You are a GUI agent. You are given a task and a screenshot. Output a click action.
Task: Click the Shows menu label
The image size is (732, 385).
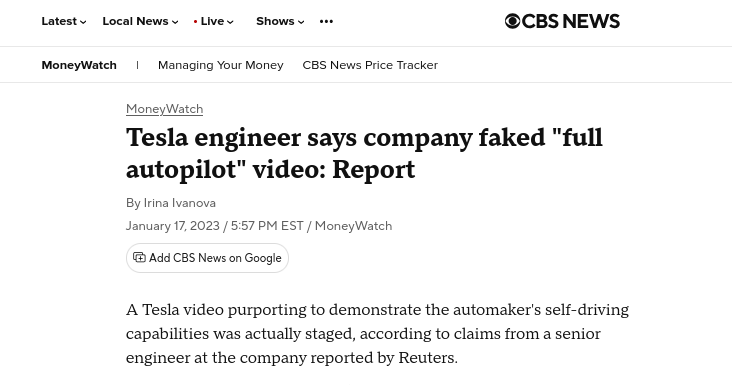coord(275,21)
